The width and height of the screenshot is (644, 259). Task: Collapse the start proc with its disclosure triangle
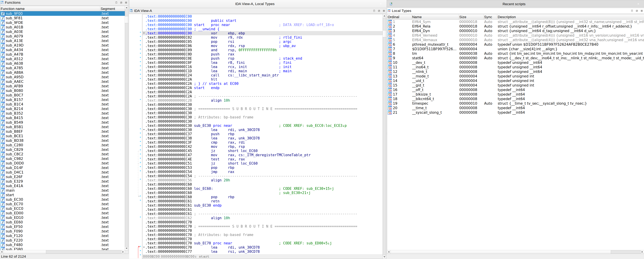(x=144, y=33)
